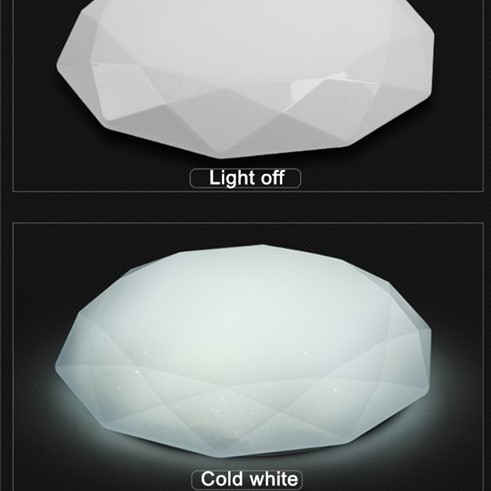Click the dark background above the lit lamp
This screenshot has width=491, height=491.
coord(247,233)
